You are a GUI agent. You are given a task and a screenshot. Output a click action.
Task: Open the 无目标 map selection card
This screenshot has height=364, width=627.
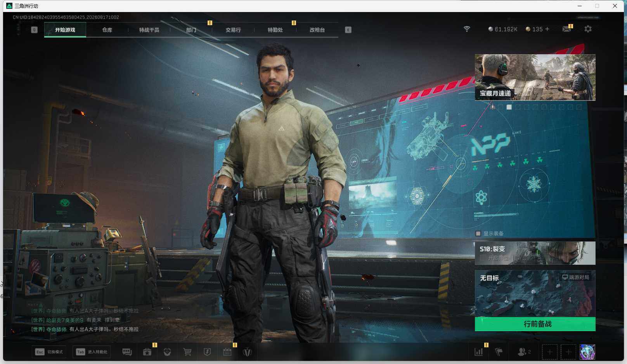coord(535,293)
